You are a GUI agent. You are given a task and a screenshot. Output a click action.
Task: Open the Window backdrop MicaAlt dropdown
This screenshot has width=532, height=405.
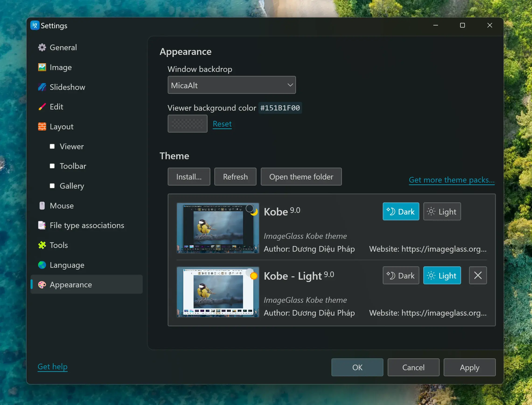(x=231, y=85)
